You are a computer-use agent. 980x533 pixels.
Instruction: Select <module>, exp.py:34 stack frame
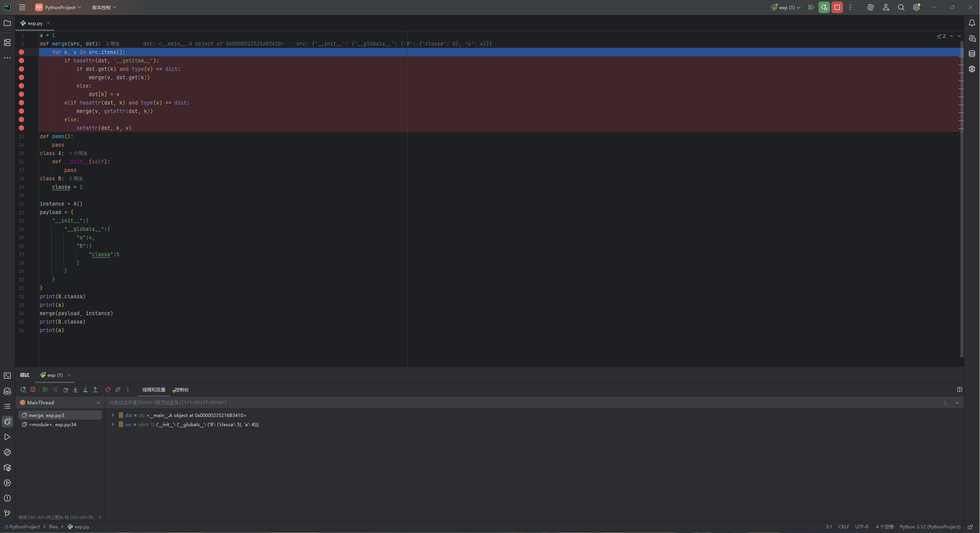(x=52, y=424)
